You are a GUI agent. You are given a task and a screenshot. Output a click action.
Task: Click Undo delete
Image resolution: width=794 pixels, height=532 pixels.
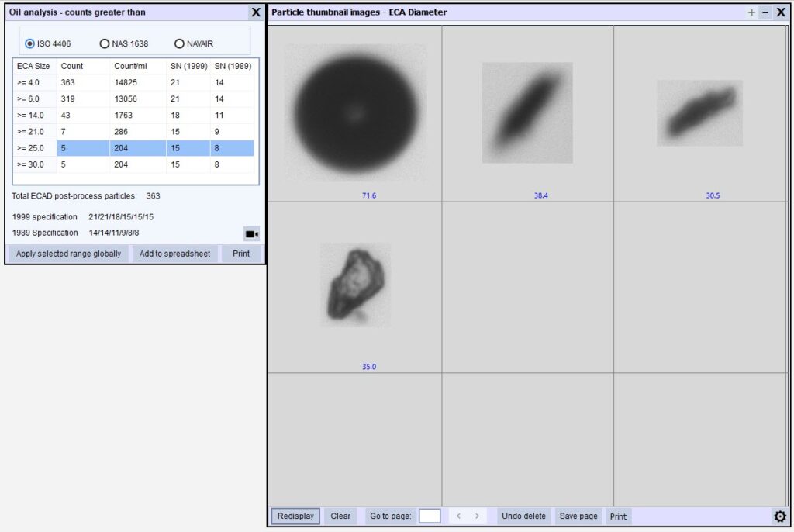(x=523, y=516)
